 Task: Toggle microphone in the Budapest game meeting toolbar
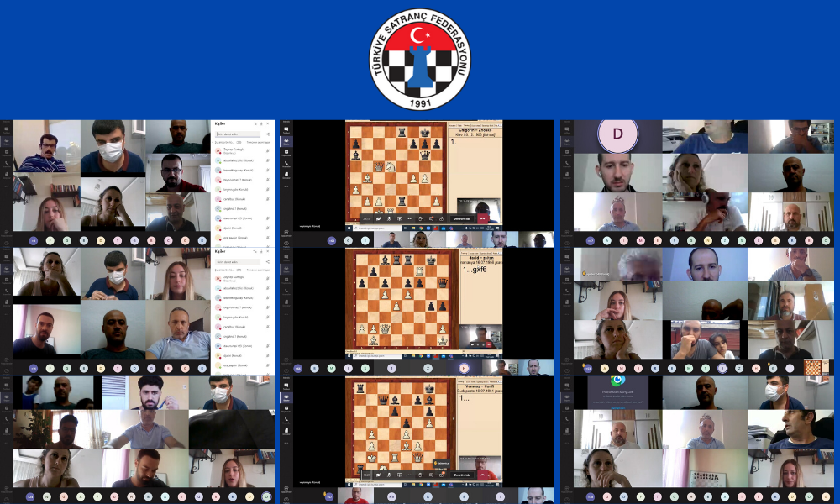tap(389, 475)
